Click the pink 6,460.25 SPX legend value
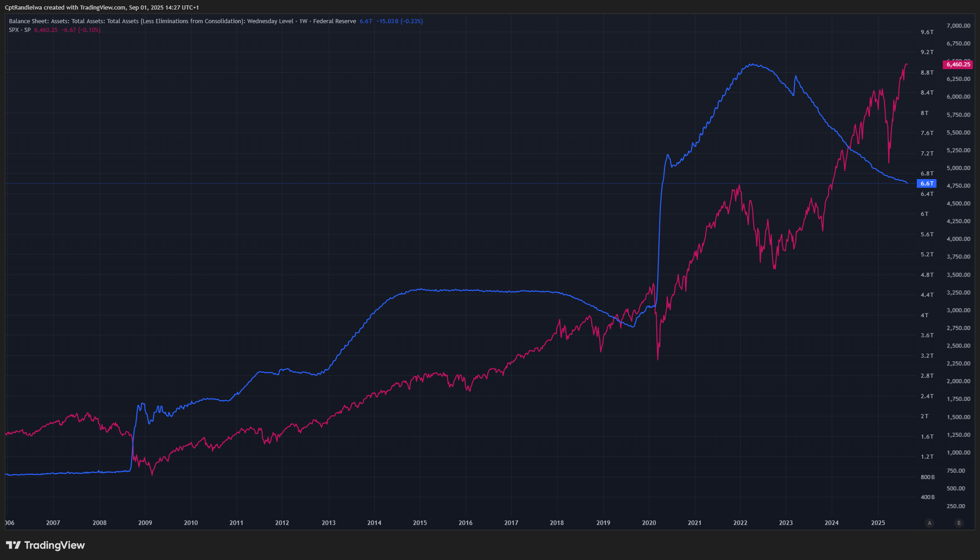 point(46,30)
